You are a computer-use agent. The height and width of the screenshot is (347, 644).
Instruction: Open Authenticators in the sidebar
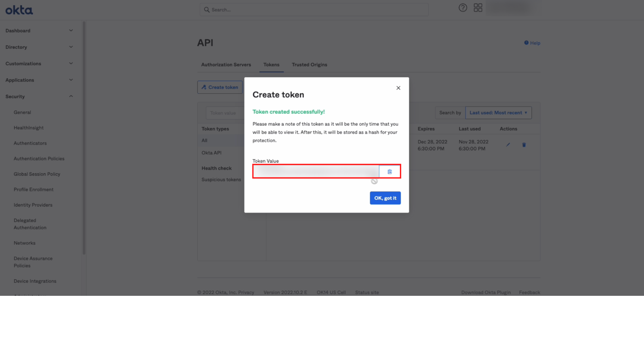tap(30, 143)
